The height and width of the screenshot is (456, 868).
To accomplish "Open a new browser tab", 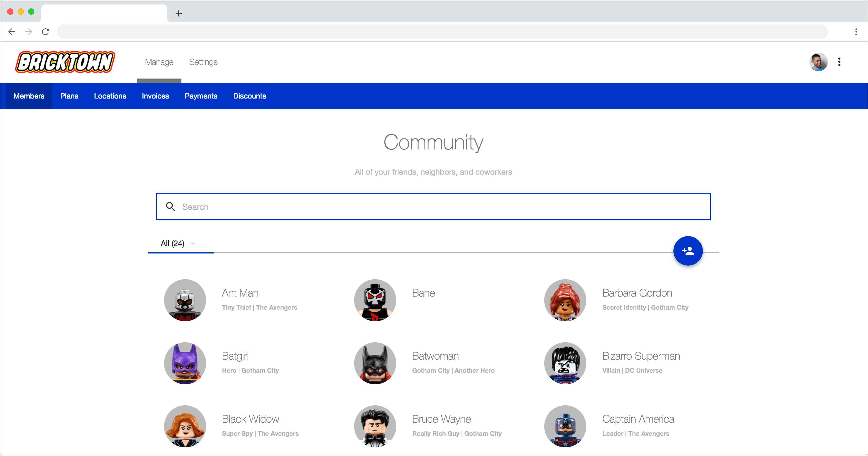I will (x=179, y=13).
